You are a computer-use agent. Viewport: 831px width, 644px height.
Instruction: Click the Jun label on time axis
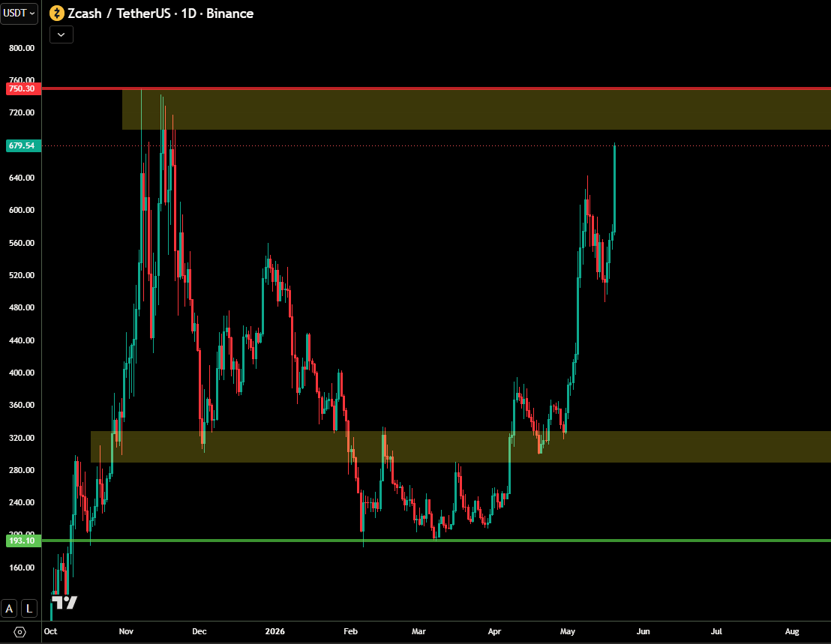click(643, 631)
